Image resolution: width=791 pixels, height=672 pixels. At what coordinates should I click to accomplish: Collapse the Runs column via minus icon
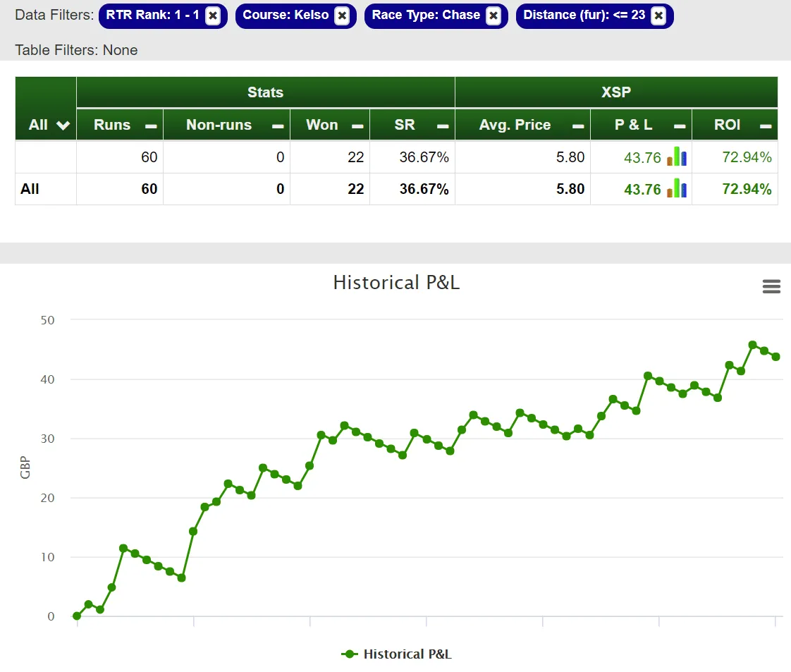(151, 126)
